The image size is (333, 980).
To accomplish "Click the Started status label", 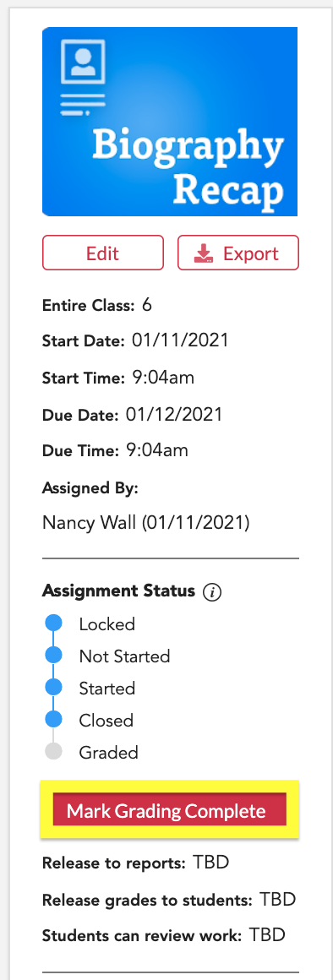I will (x=106, y=689).
